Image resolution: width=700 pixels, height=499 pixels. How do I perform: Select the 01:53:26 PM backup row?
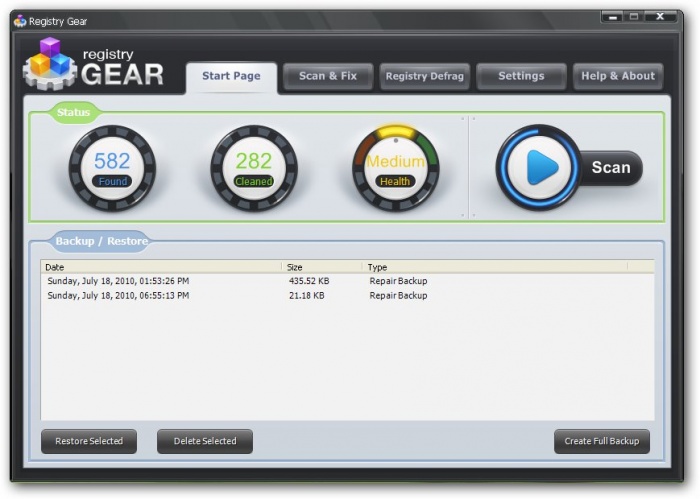click(x=347, y=281)
